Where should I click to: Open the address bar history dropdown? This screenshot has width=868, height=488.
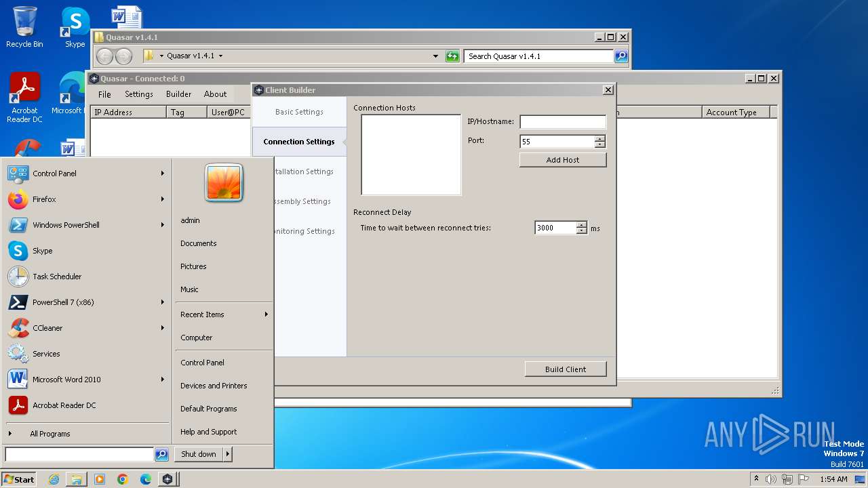point(435,56)
